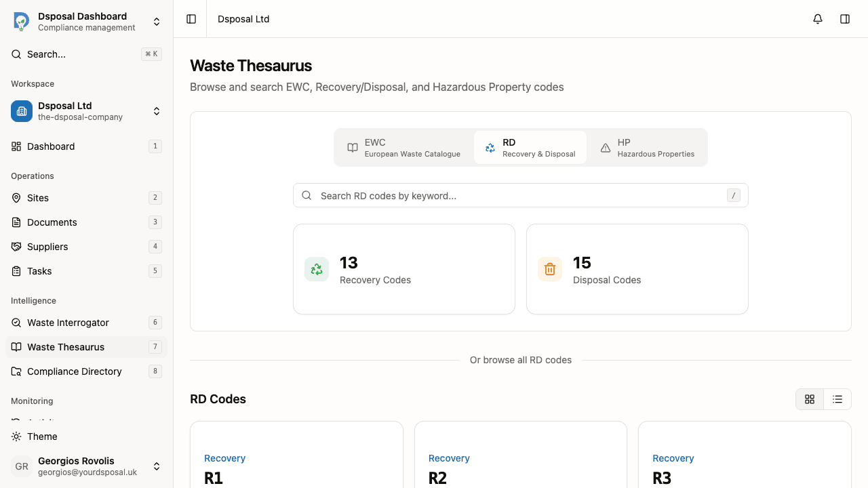Toggle the Theme setting in the sidebar
Screen dimensions: 868x488
click(41, 436)
